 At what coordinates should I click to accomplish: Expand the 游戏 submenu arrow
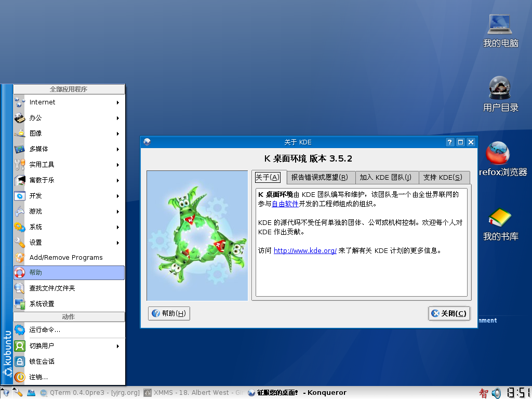[x=118, y=212]
